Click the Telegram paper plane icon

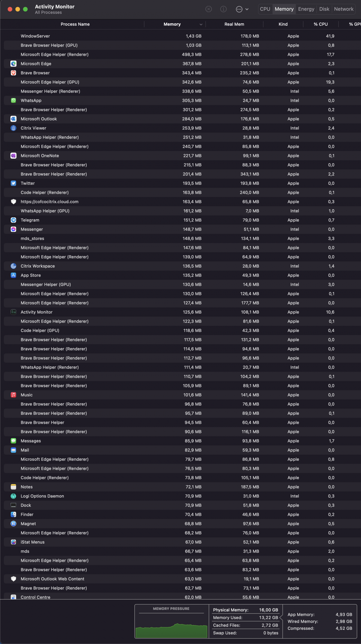pos(13,220)
